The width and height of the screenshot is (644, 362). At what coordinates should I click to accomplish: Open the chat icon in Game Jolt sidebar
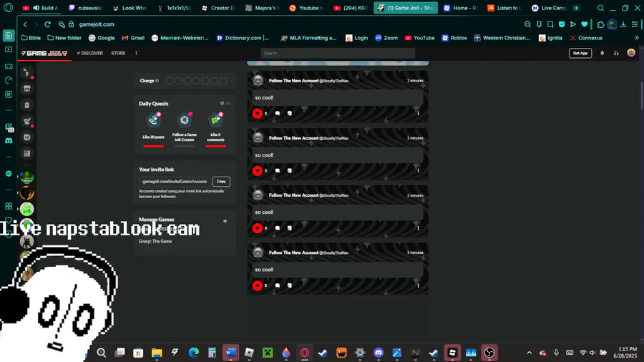[x=26, y=73]
